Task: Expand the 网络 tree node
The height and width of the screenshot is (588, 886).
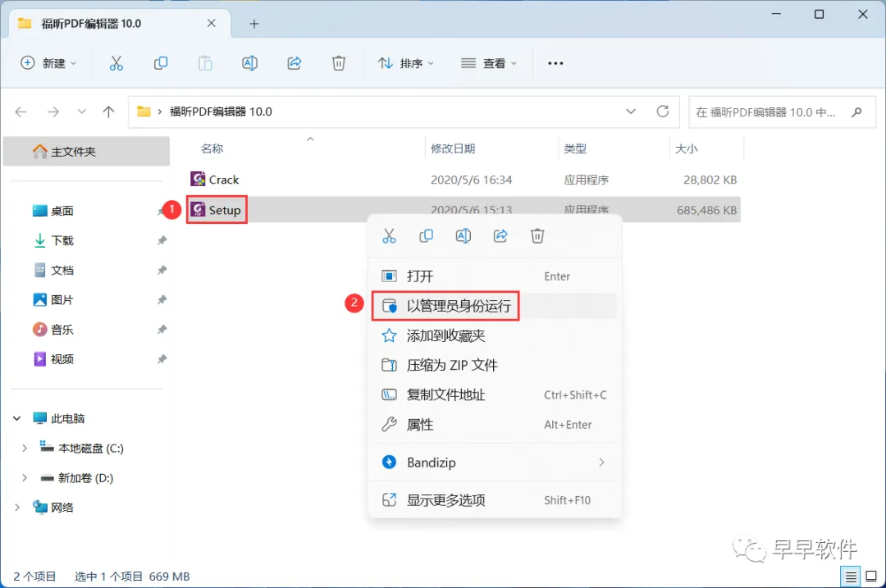Action: click(x=17, y=508)
